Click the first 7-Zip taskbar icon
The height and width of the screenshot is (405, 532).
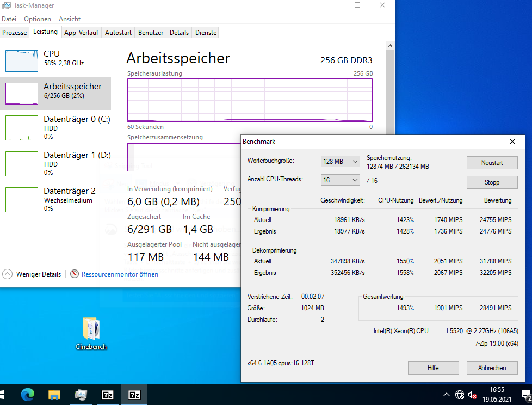coord(108,395)
